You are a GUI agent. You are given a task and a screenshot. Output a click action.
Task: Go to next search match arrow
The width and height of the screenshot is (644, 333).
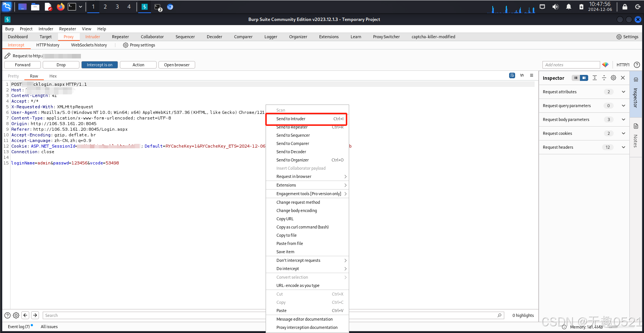pos(35,315)
